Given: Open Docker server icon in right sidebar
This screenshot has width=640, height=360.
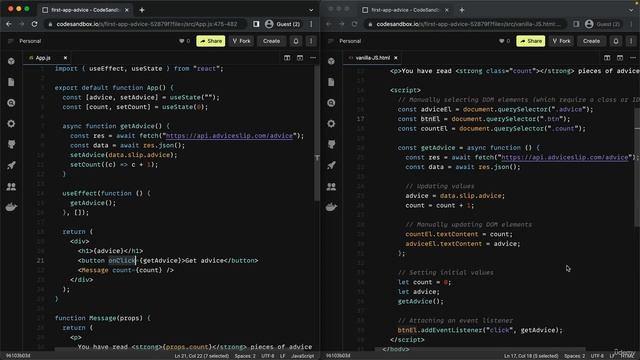Looking at the screenshot, I should coord(331,207).
